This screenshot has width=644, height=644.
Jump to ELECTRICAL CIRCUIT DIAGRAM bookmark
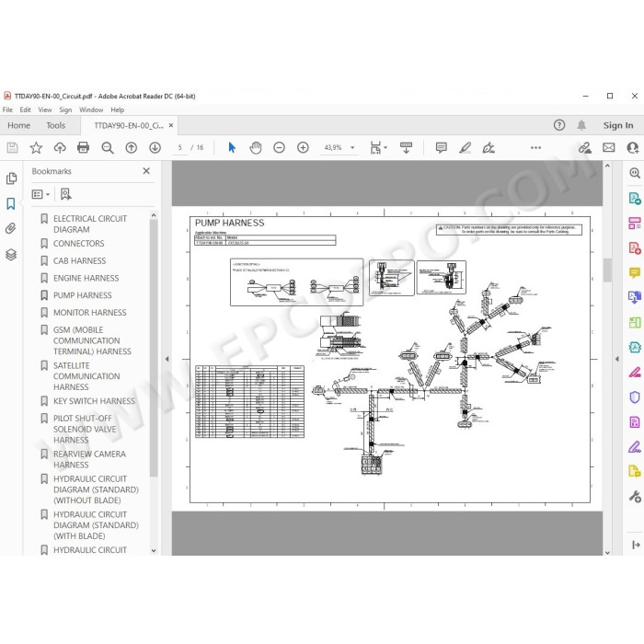[90, 224]
